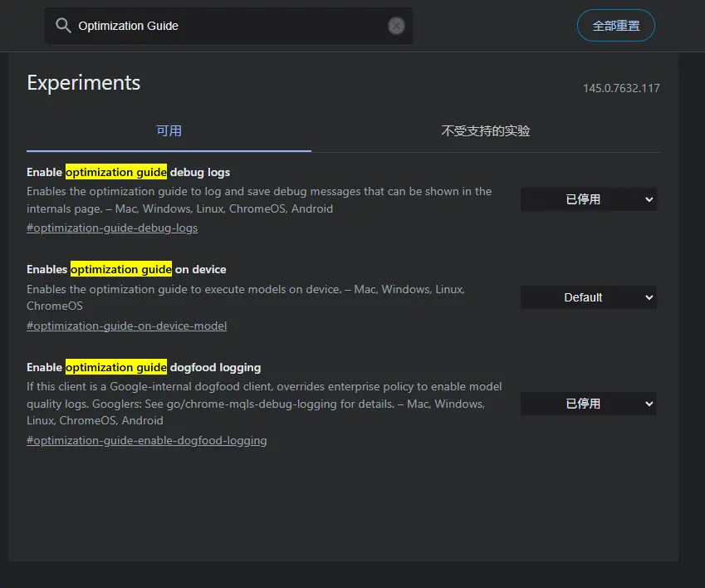This screenshot has height=588, width=705.
Task: Switch to the 不受支持的实验 tab
Action: click(x=486, y=130)
